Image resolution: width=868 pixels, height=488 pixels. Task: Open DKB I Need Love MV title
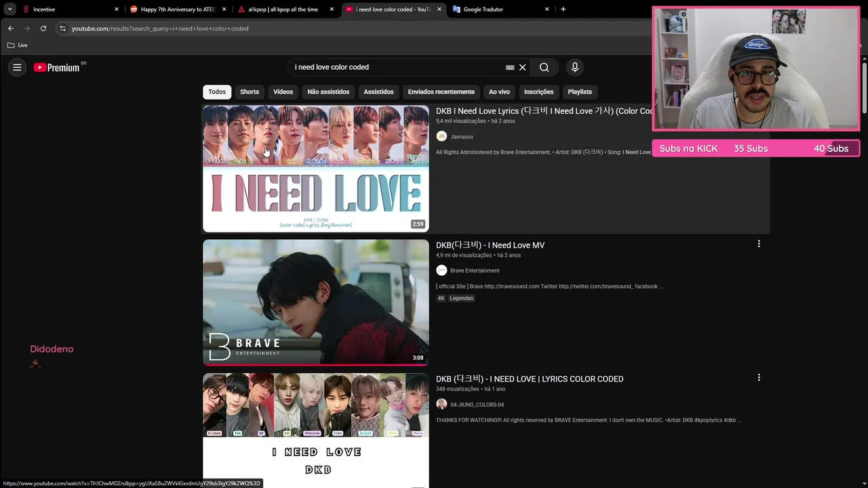pyautogui.click(x=490, y=245)
